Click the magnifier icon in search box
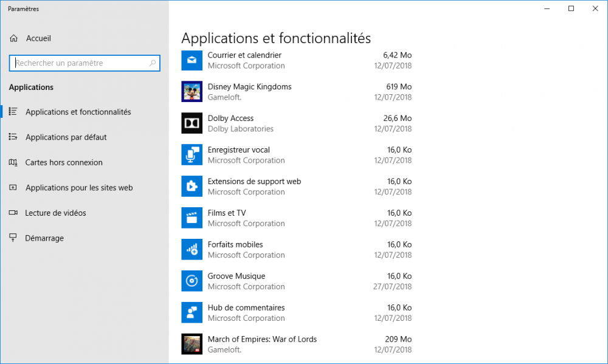This screenshot has height=364, width=608. 153,63
